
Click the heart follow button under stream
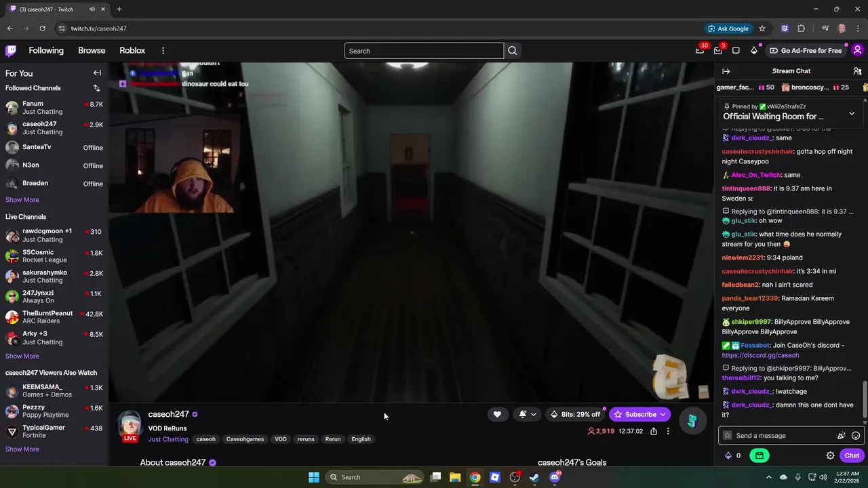point(497,414)
